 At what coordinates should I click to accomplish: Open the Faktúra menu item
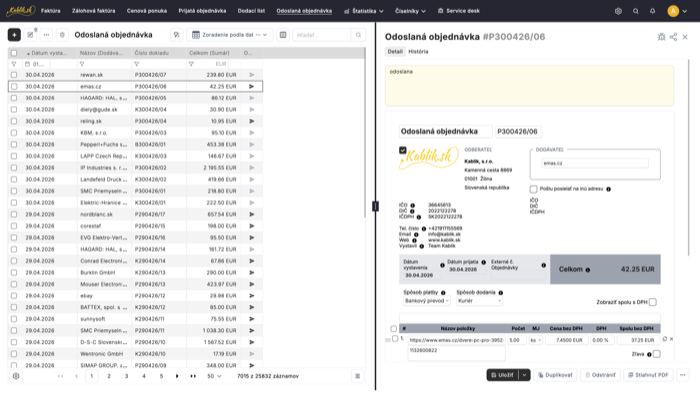(x=50, y=11)
